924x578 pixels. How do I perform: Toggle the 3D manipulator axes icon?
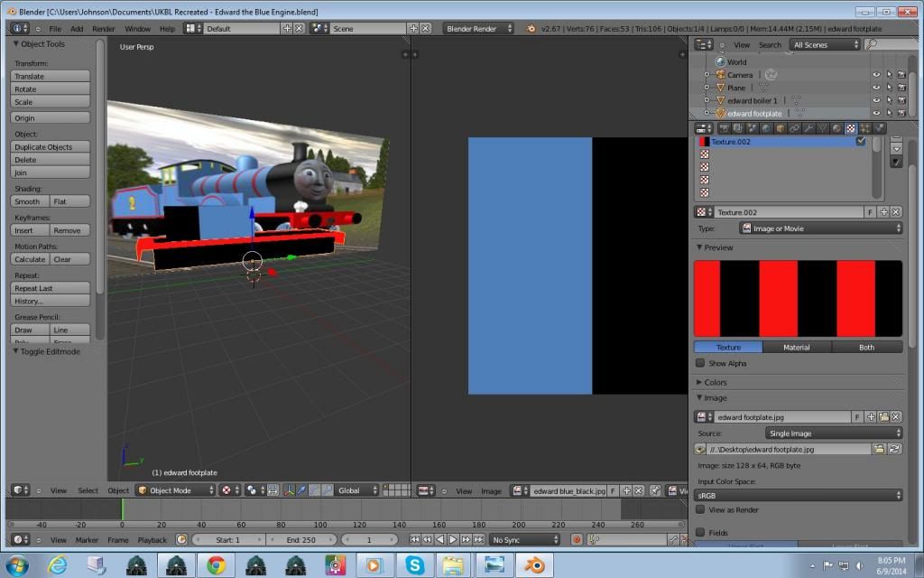click(289, 490)
